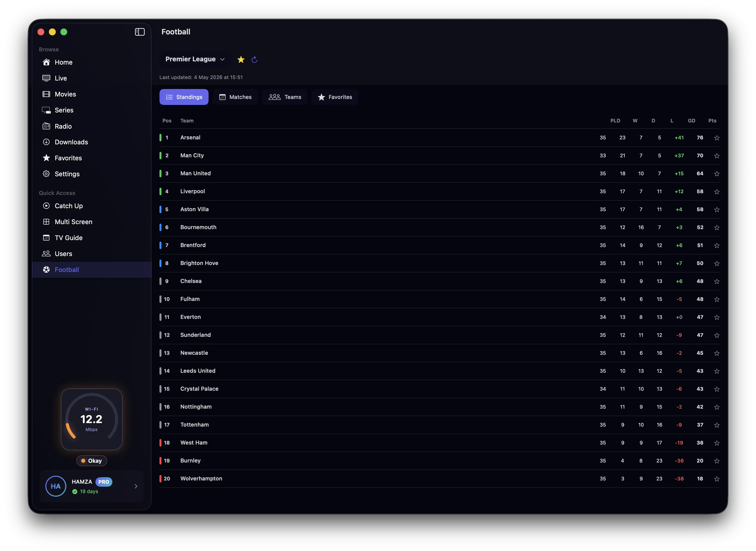This screenshot has width=756, height=551.
Task: Toggle Brentford's favorite star
Action: click(x=717, y=246)
